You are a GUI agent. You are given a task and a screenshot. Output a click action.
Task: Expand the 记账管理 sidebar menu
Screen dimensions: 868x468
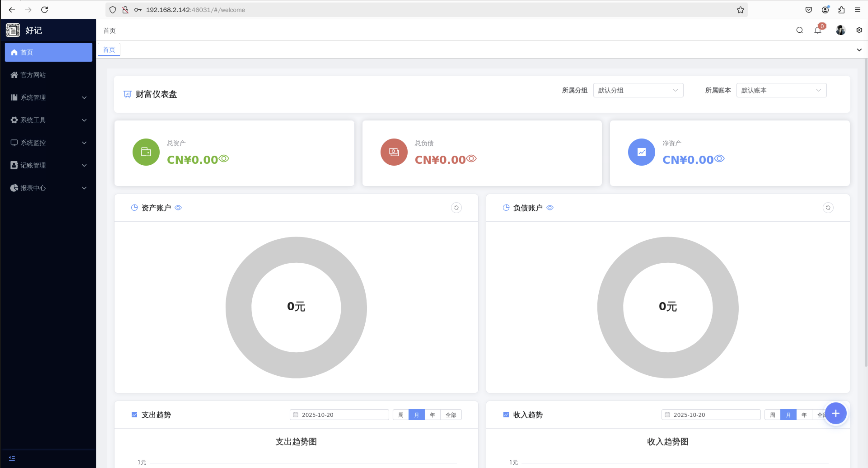[x=48, y=165]
